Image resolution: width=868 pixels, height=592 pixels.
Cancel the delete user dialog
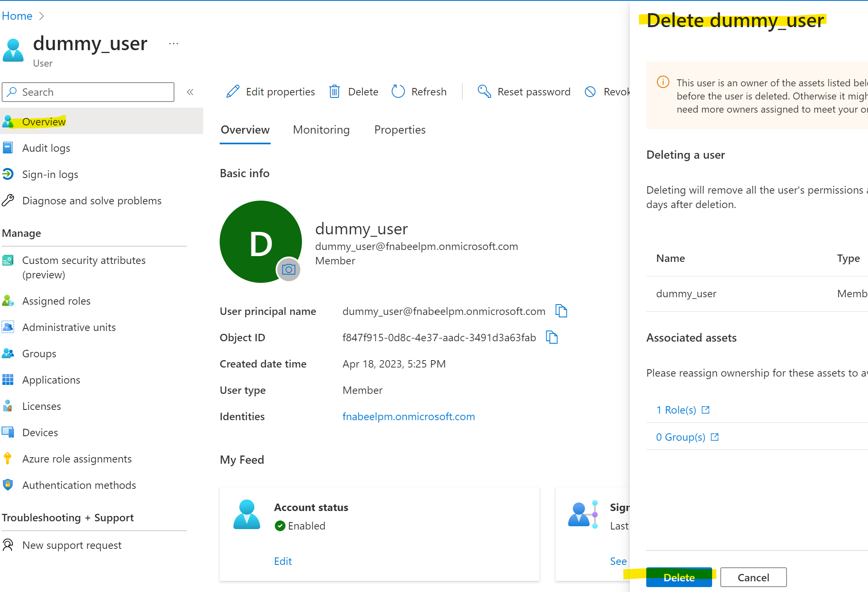[x=753, y=577]
